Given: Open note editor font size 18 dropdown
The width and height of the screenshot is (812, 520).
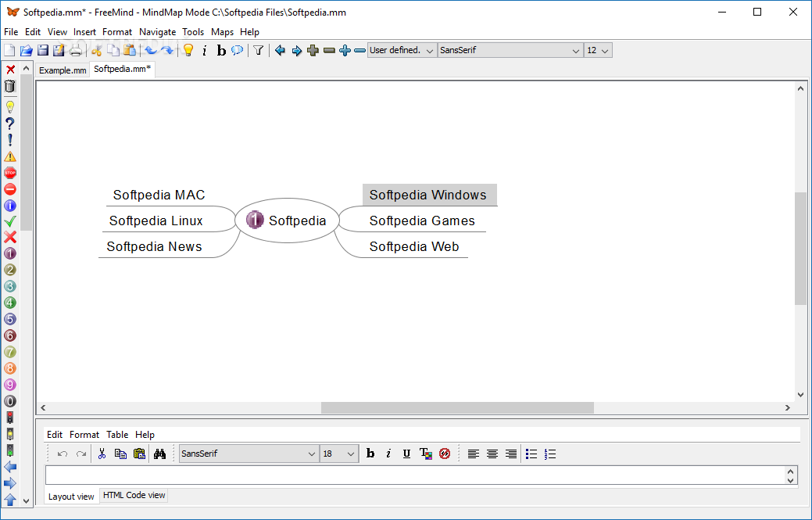Looking at the screenshot, I should 339,454.
